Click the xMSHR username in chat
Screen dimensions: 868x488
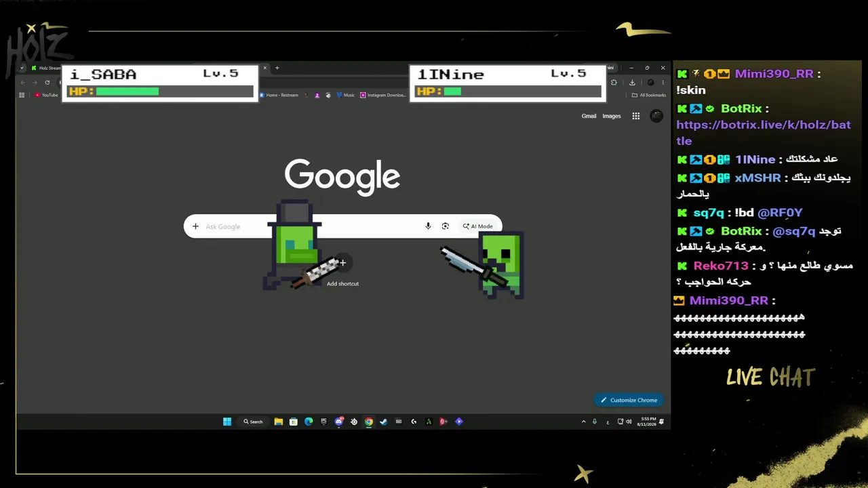[x=757, y=178]
